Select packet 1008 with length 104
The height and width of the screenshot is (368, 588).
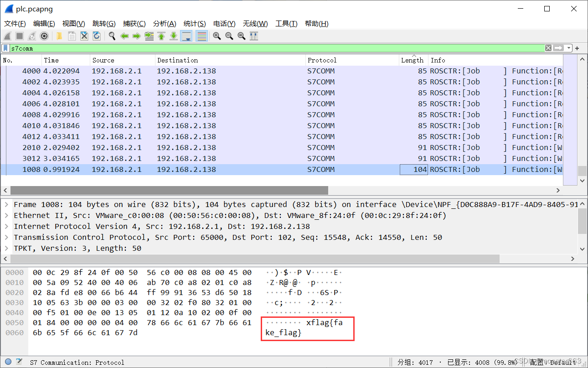pyautogui.click(x=282, y=169)
